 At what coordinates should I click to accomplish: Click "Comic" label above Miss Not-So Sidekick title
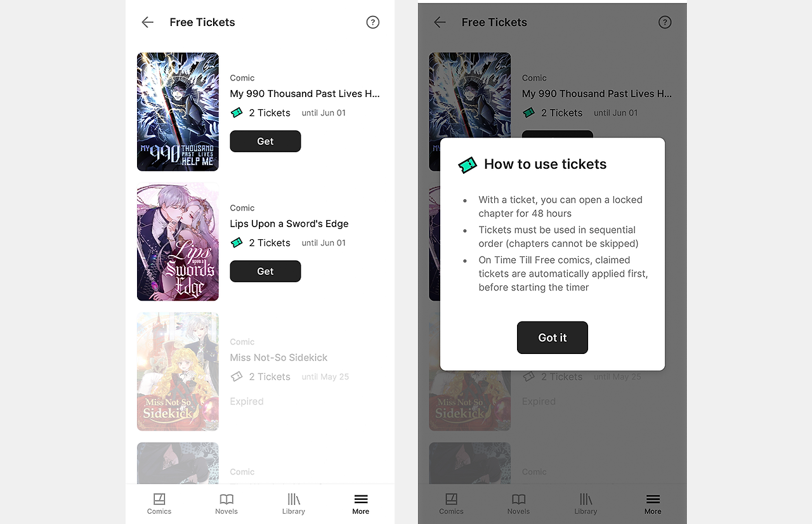[x=242, y=342]
